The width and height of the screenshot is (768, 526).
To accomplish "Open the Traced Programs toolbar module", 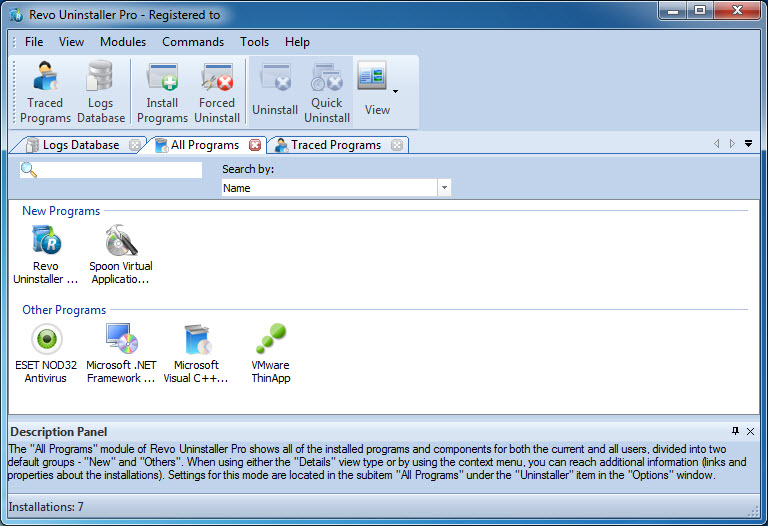I will (45, 92).
